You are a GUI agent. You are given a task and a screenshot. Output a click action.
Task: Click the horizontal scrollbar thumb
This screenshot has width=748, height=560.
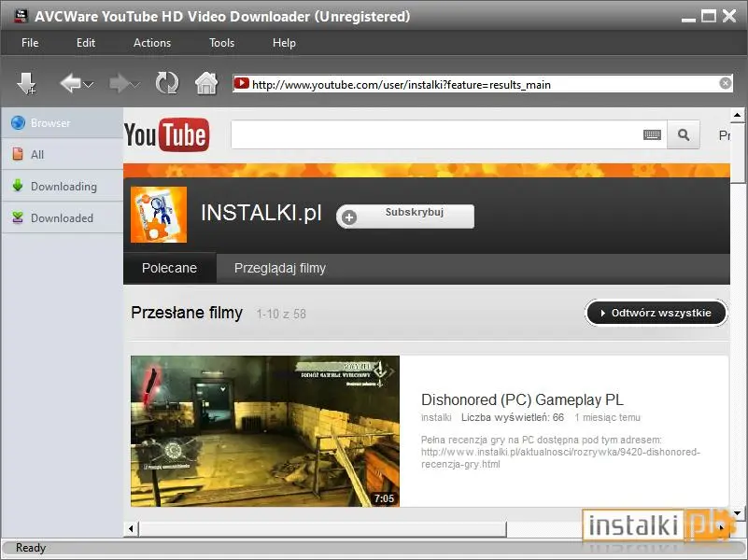(x=322, y=528)
